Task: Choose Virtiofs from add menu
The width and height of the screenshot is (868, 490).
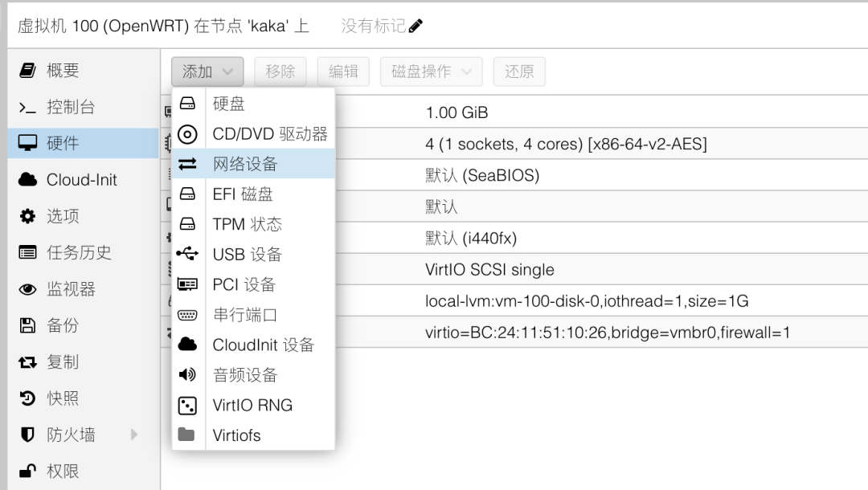Action: point(253,435)
